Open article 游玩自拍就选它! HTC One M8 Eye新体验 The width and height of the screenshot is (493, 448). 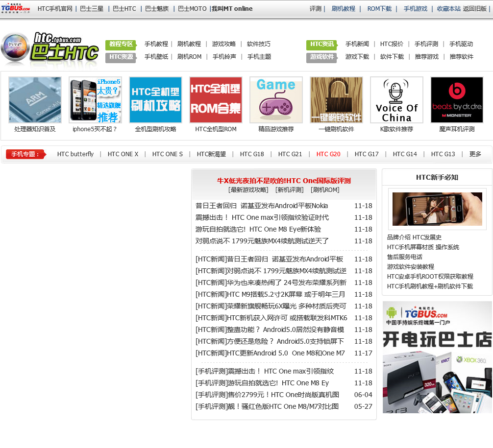click(258, 229)
